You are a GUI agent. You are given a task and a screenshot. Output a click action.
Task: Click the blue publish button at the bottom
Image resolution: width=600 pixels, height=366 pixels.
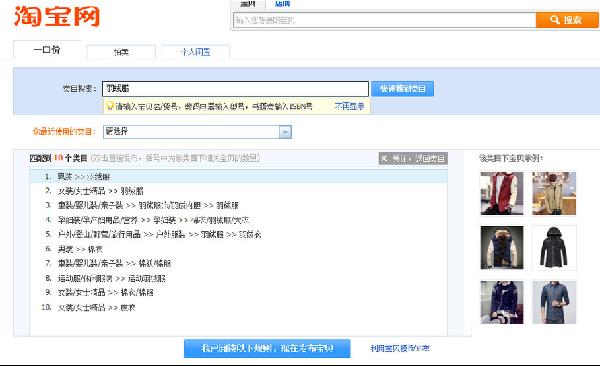[267, 348]
